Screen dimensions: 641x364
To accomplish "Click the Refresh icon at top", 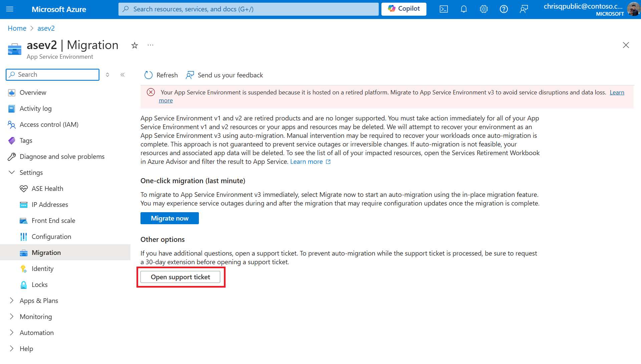I will point(148,75).
